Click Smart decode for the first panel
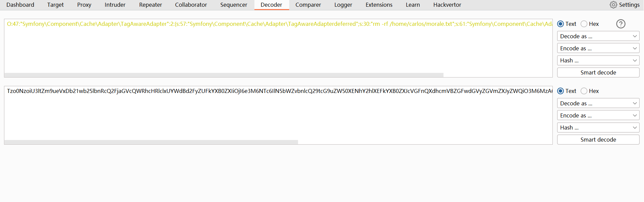The width and height of the screenshot is (644, 202). point(598,72)
